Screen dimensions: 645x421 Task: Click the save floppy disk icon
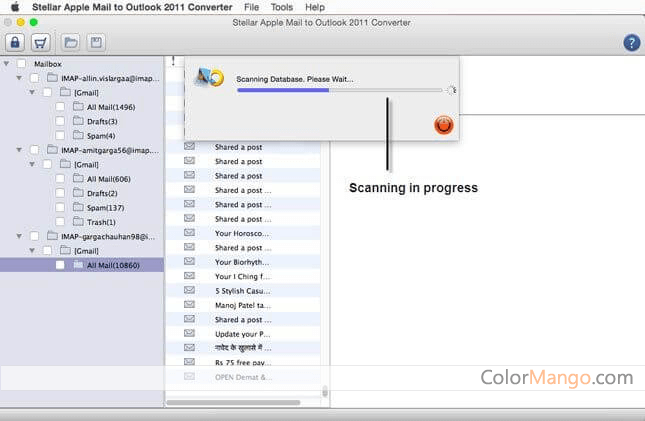(x=96, y=42)
